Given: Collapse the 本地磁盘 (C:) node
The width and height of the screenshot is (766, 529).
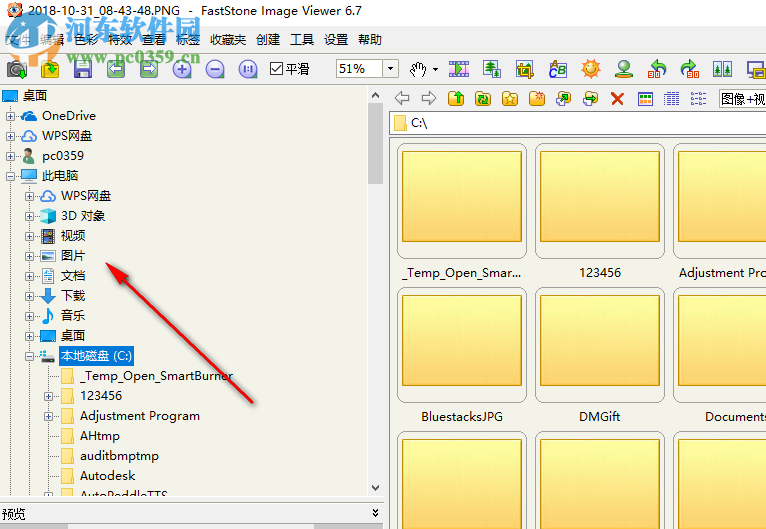Looking at the screenshot, I should [x=29, y=357].
